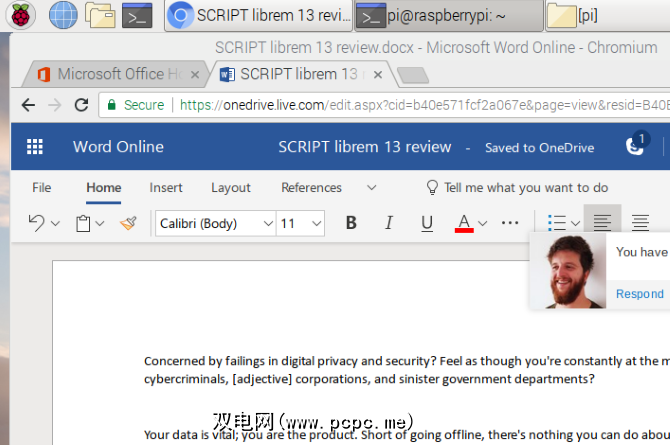View the Secure site information
This screenshot has width=670, height=445.
(x=136, y=105)
